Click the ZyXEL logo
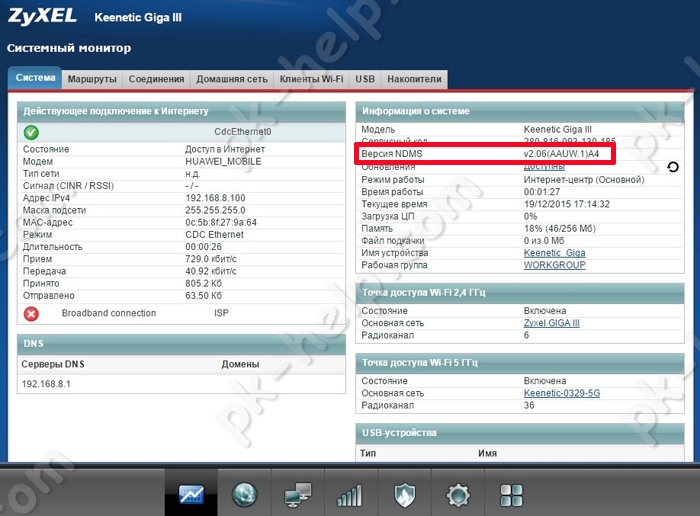 pyautogui.click(x=42, y=16)
